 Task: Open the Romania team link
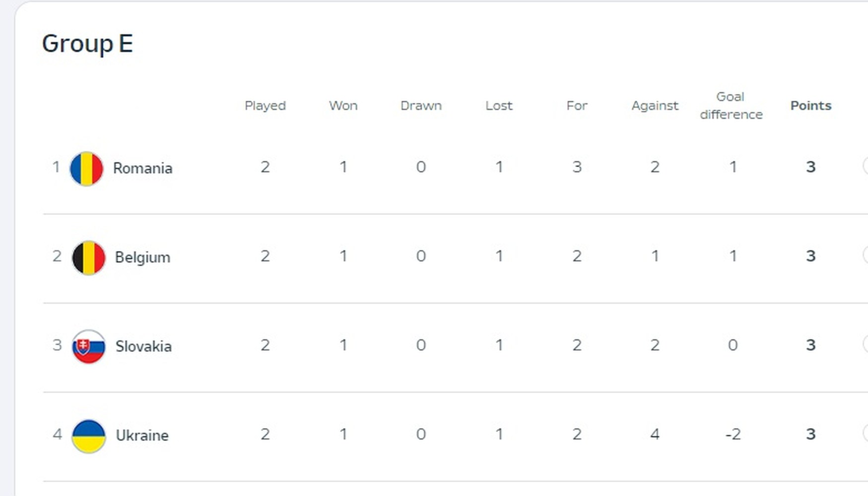tap(143, 168)
